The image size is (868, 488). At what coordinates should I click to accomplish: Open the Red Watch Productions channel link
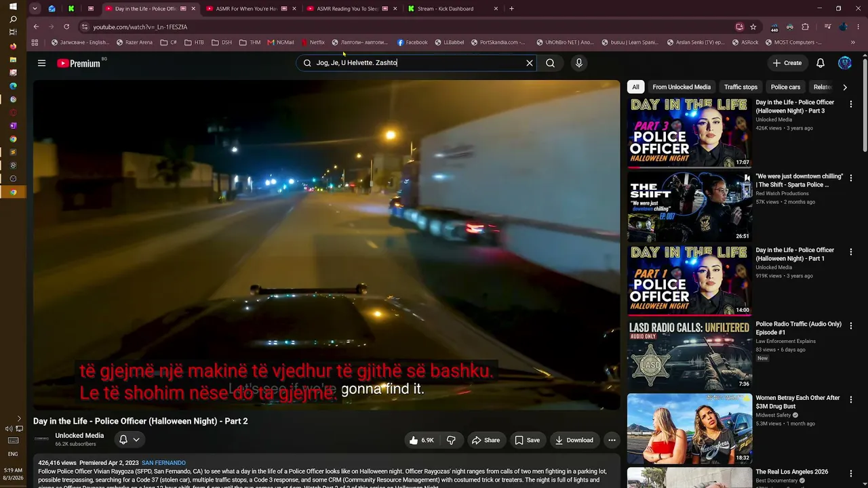(x=783, y=193)
